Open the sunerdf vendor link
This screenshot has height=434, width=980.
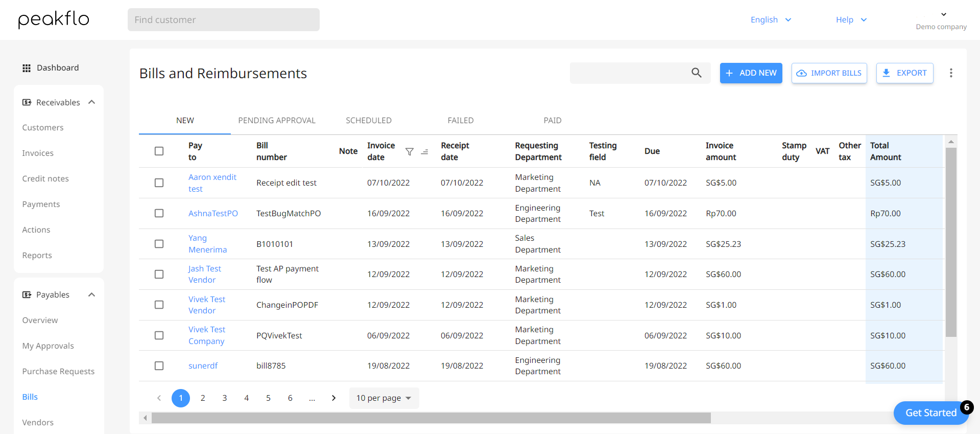pyautogui.click(x=203, y=366)
